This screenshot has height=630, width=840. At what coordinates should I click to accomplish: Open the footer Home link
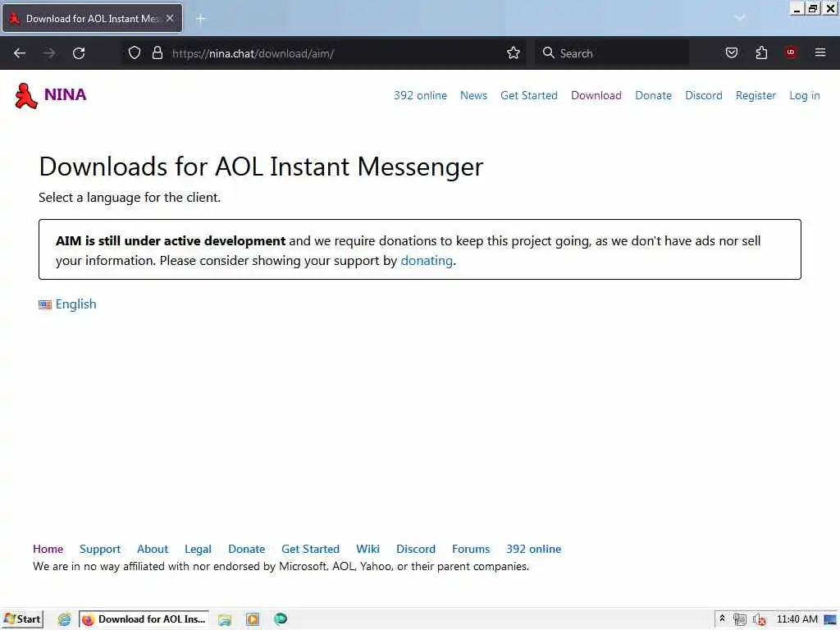point(48,549)
